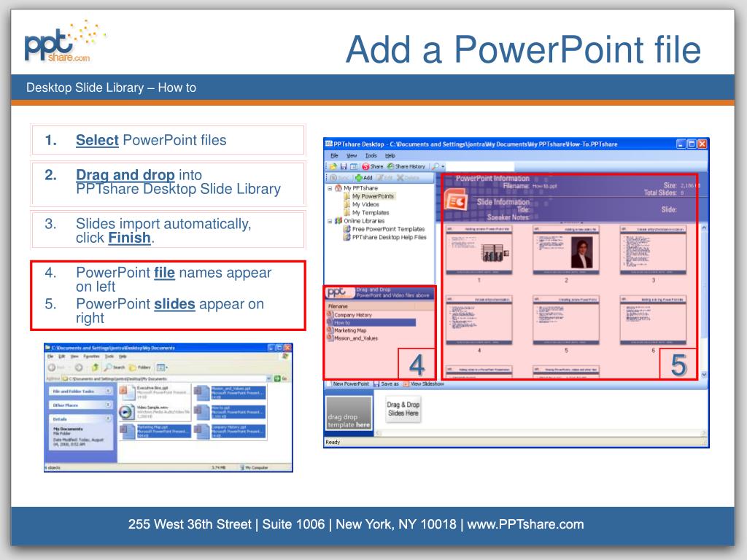This screenshot has height=560, width=747.
Task: Click the Drag & Drop Slides Here placeholder
Action: point(403,409)
